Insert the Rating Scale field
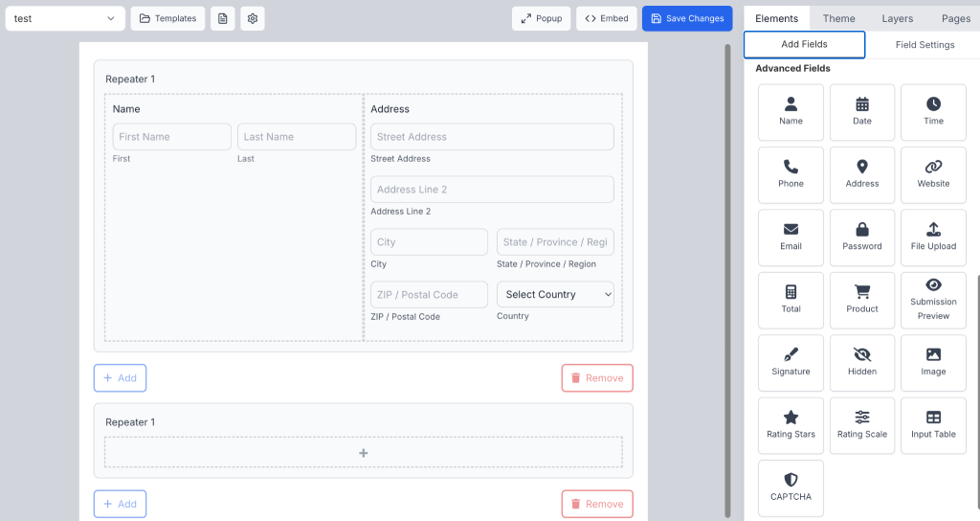 pos(861,424)
